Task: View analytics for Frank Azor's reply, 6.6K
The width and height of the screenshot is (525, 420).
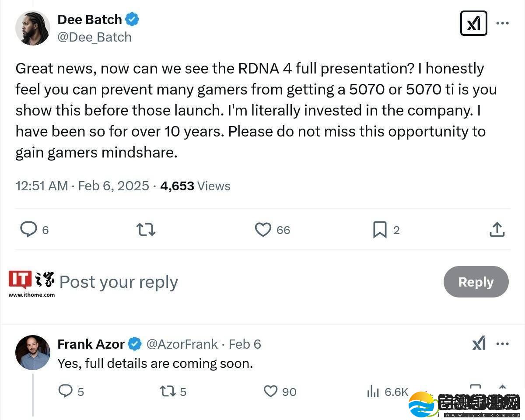Action: (373, 391)
